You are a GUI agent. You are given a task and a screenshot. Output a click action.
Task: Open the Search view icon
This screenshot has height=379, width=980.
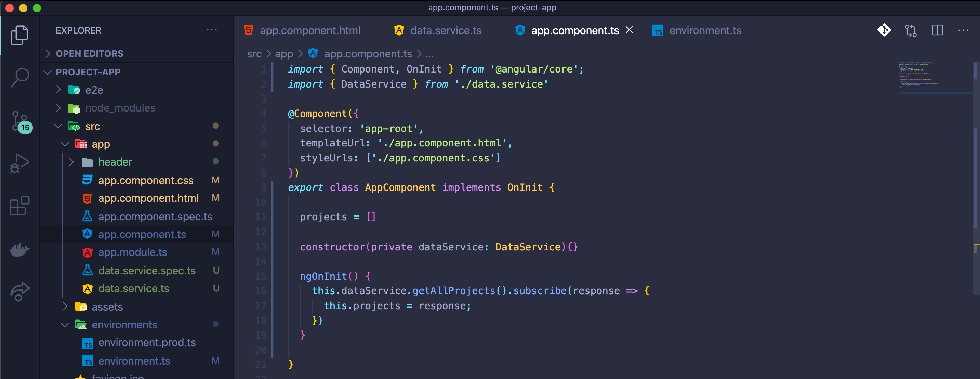(x=19, y=77)
